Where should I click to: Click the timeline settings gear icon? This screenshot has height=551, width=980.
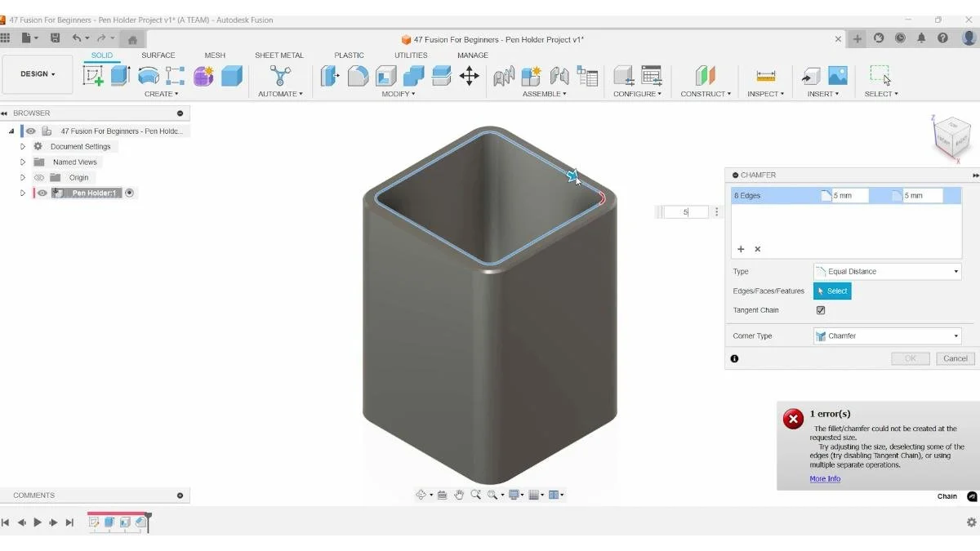coord(971,522)
